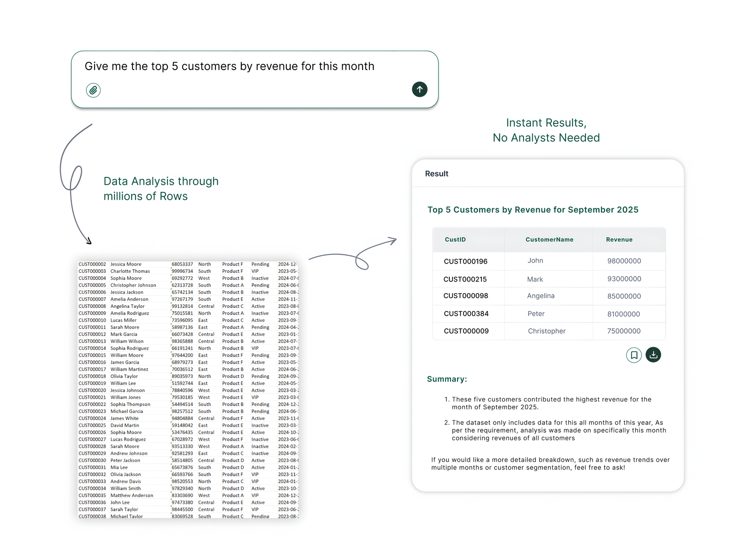738x560 pixels.
Task: Click the CustID column header
Action: tap(455, 239)
